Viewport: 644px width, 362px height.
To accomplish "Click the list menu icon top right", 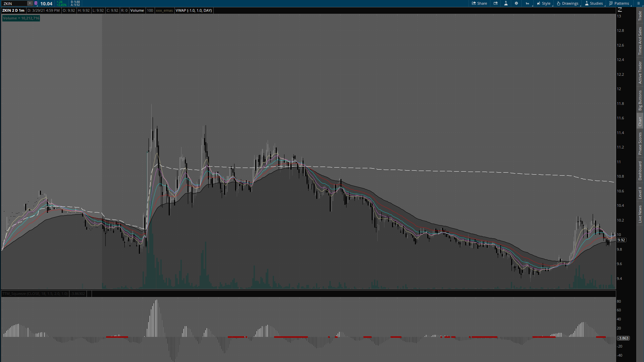I will point(638,3).
